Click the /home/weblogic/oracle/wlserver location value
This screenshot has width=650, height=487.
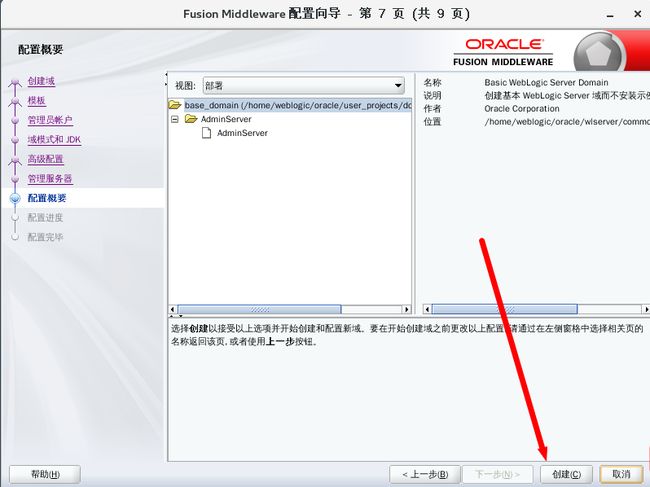[567, 122]
